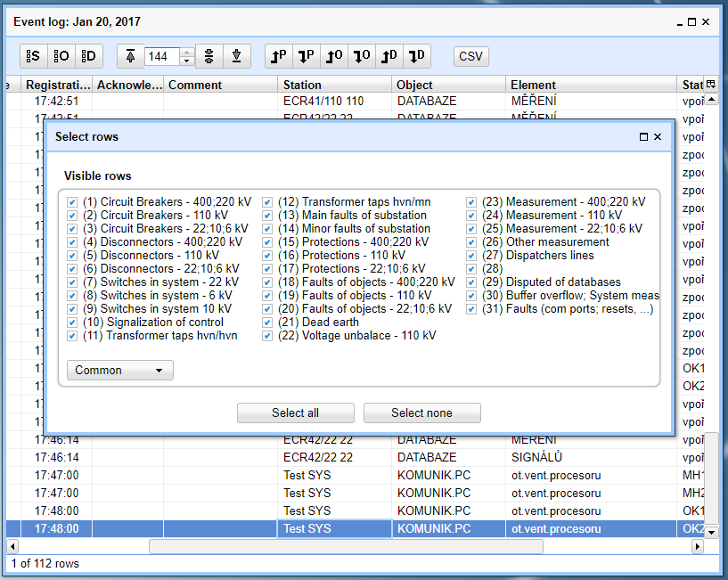The image size is (728, 580).
Task: Uncheck (21) Dead earth checkbox
Action: pyautogui.click(x=267, y=323)
